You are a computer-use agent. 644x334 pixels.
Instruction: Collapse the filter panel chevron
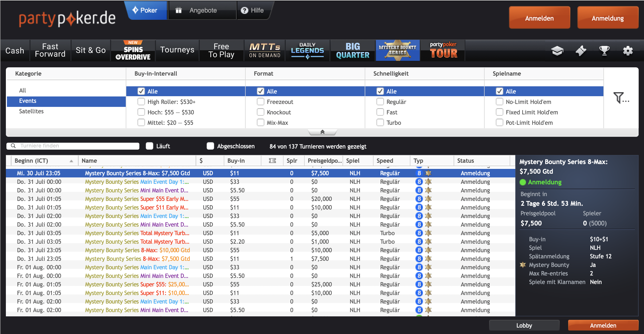(322, 132)
